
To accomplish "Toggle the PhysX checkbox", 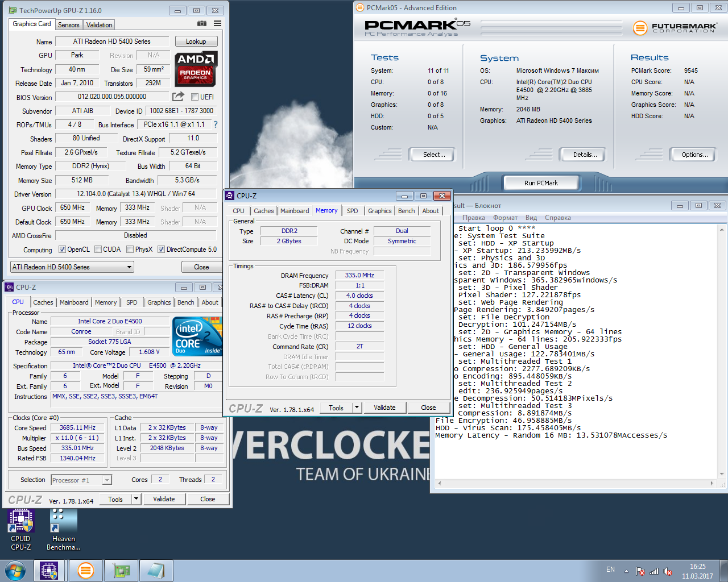I will click(x=130, y=249).
